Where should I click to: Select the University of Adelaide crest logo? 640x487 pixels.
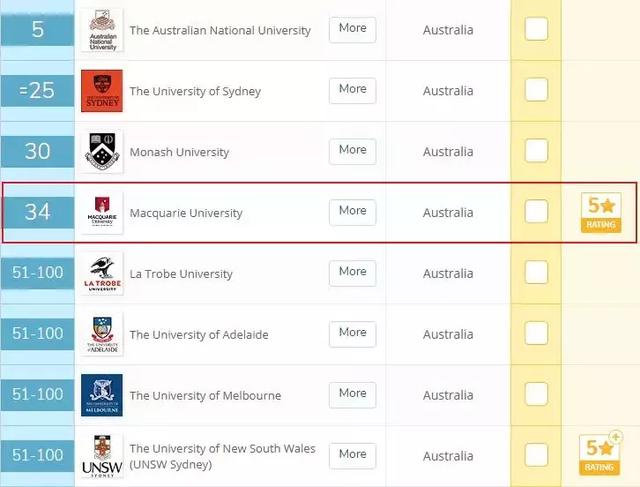(x=102, y=334)
